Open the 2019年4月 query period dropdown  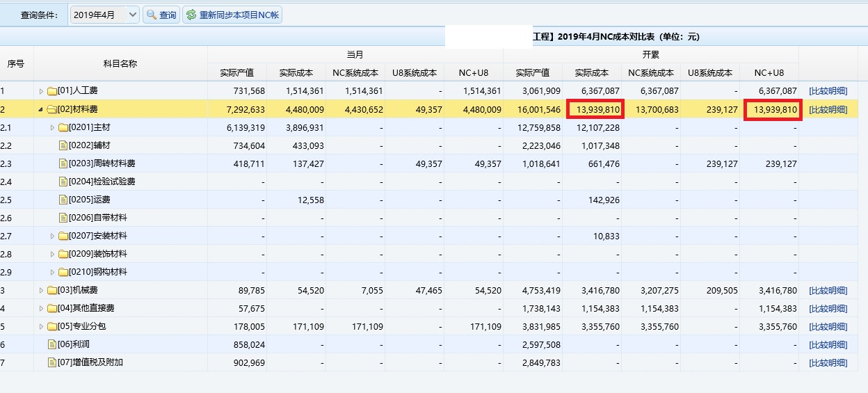[132, 15]
